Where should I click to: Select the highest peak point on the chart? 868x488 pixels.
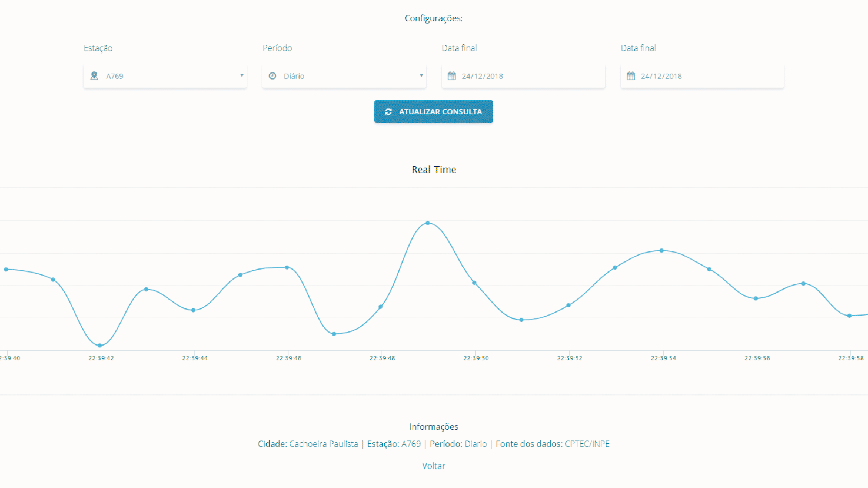pos(428,223)
